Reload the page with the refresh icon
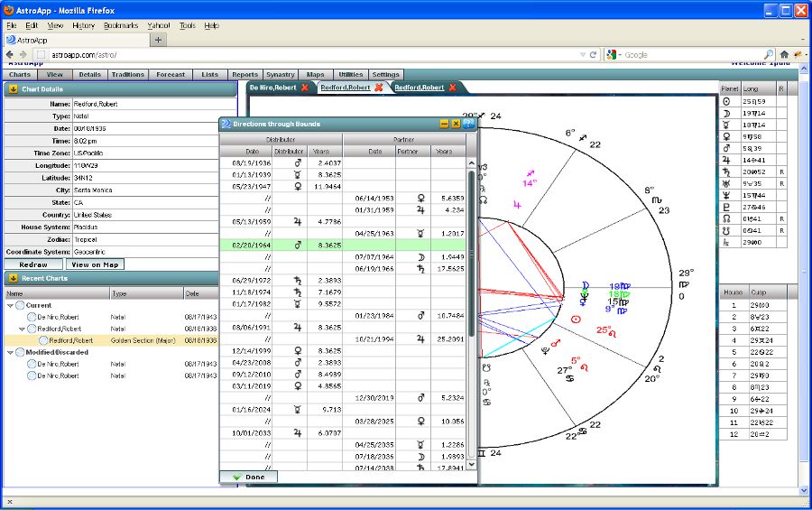This screenshot has width=812, height=510. click(x=593, y=54)
